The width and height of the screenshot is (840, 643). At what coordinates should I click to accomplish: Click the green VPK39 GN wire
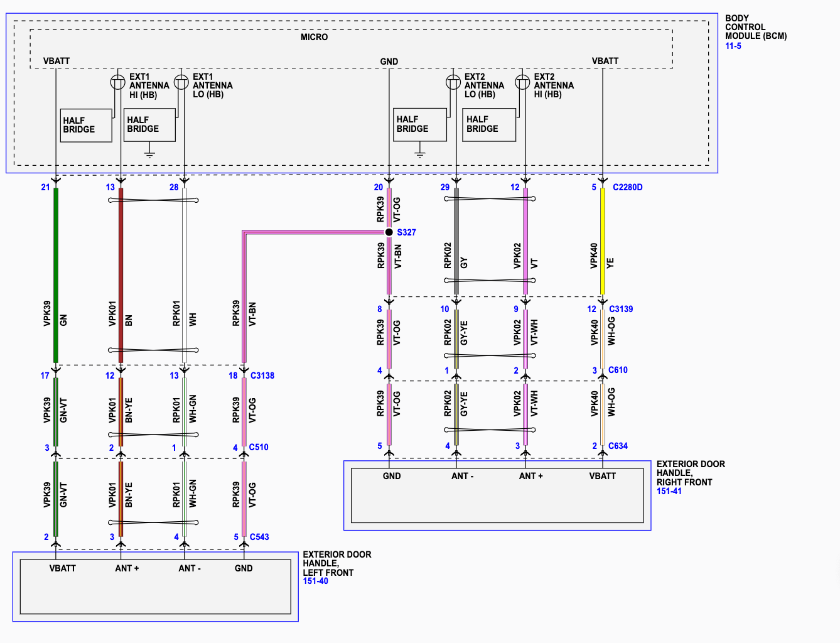[x=56, y=275]
